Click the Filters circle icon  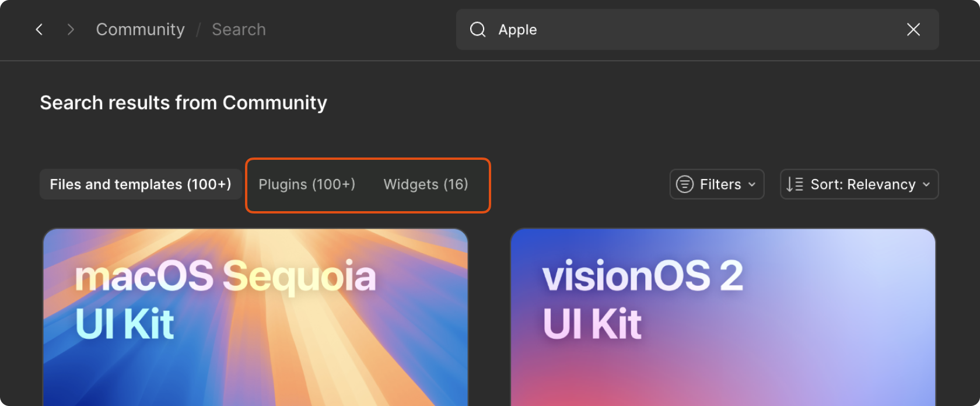point(684,184)
